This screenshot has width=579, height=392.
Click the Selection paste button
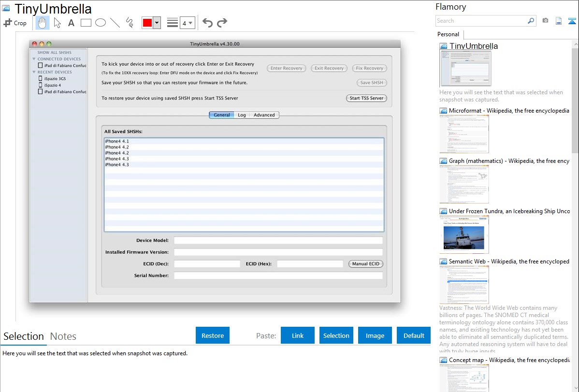pyautogui.click(x=336, y=335)
